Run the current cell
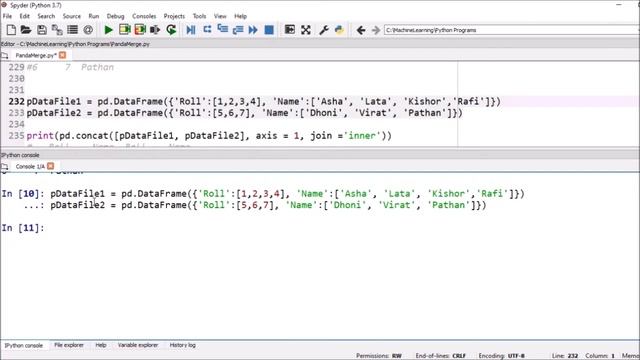Screen dimensions: 640x360 [124, 30]
